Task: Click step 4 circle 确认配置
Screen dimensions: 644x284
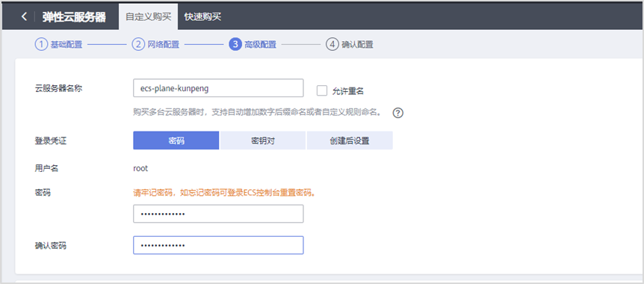Action: [x=332, y=44]
